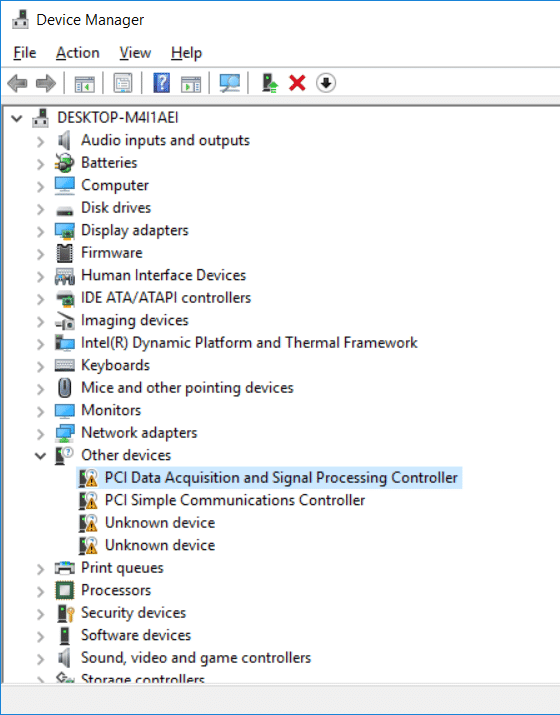Open the Properties toolbar icon

[123, 83]
